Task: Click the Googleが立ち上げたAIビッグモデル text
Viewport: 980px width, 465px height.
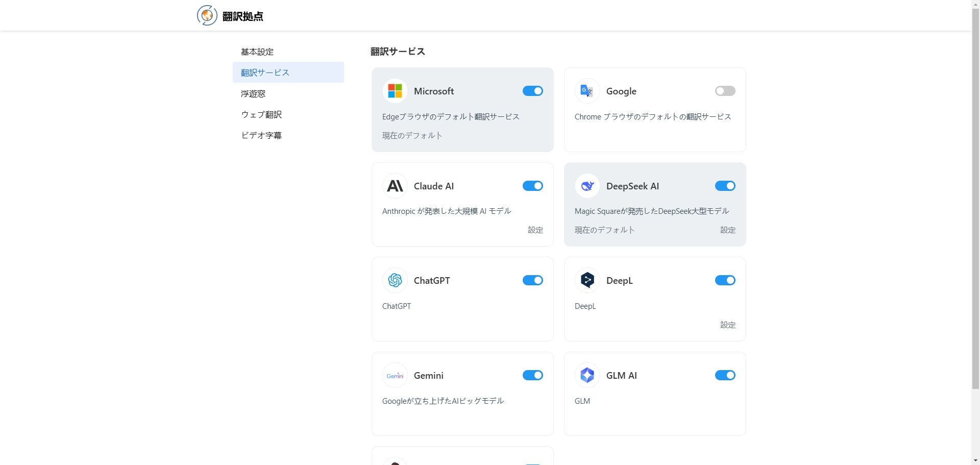Action: coord(443,401)
